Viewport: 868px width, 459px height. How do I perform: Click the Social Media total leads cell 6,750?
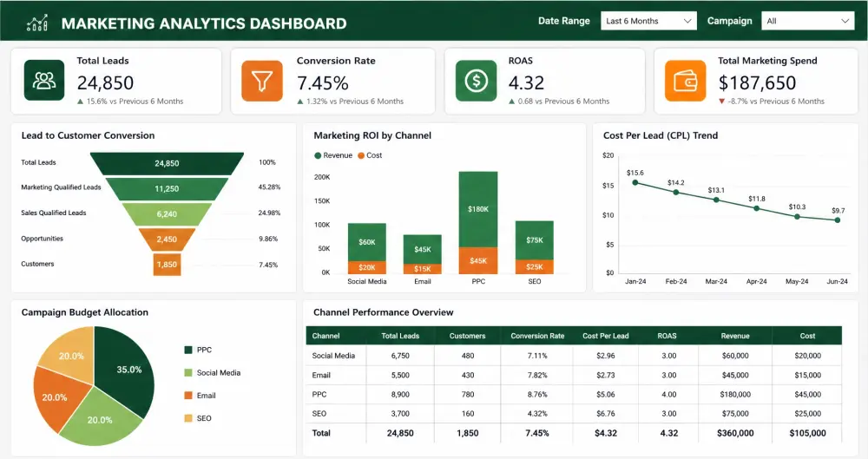click(x=400, y=356)
